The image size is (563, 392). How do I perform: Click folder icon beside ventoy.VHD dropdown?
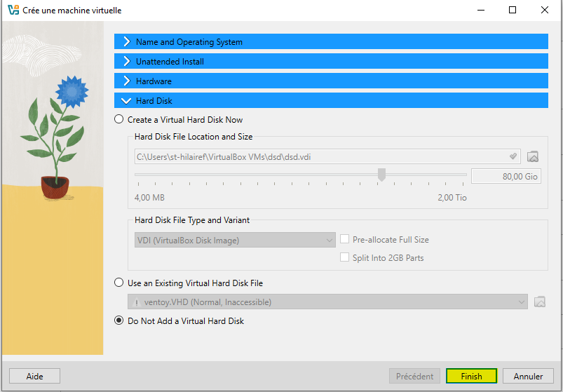(x=539, y=302)
